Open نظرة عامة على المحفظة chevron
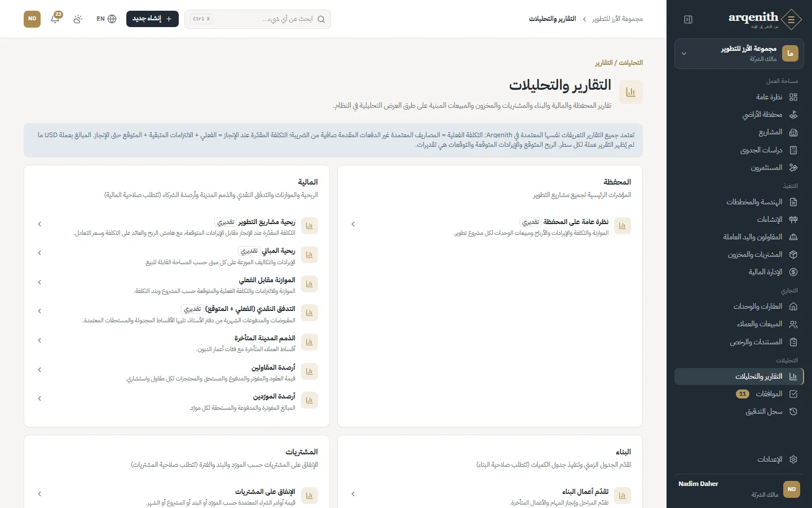 click(x=353, y=224)
